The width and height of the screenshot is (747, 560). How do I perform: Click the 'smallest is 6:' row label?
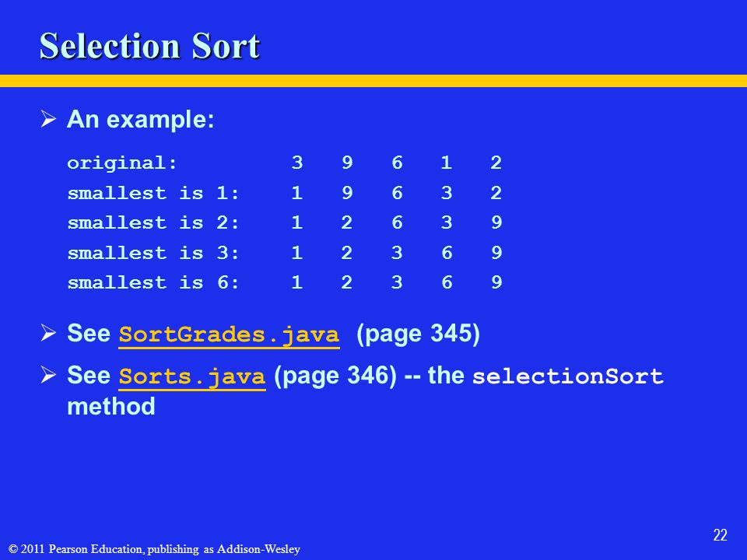153,283
